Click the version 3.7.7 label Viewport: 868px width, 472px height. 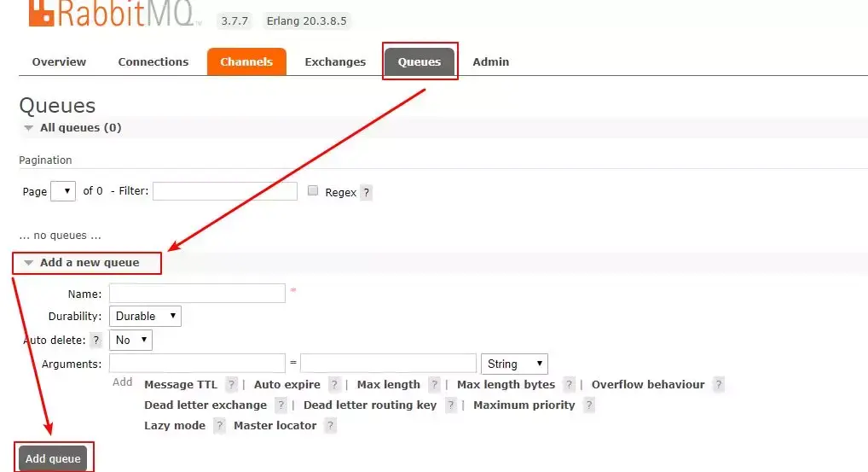coord(234,21)
